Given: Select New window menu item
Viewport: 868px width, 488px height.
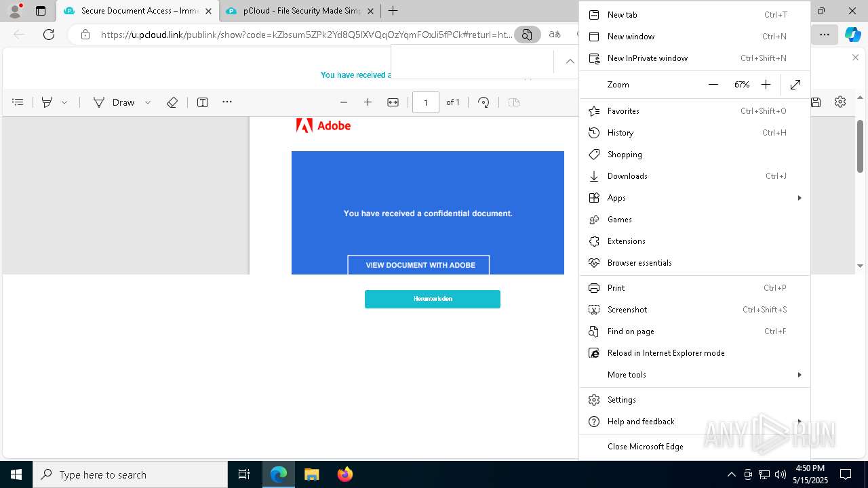Looking at the screenshot, I should [695, 37].
